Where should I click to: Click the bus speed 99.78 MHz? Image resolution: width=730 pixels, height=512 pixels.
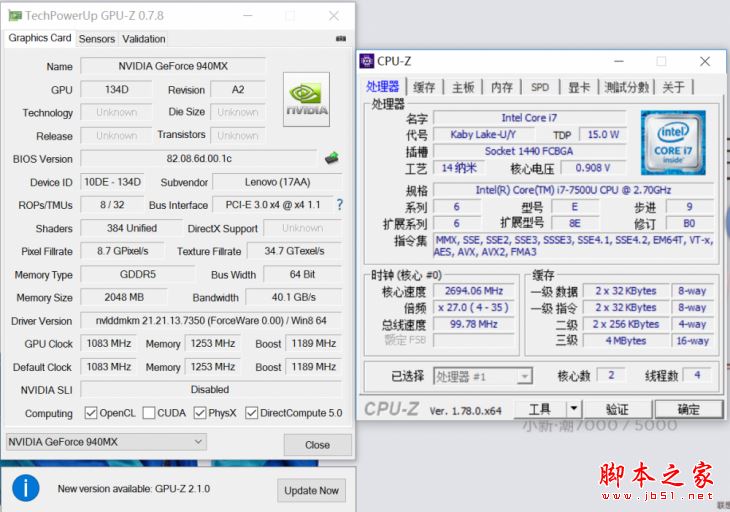473,324
